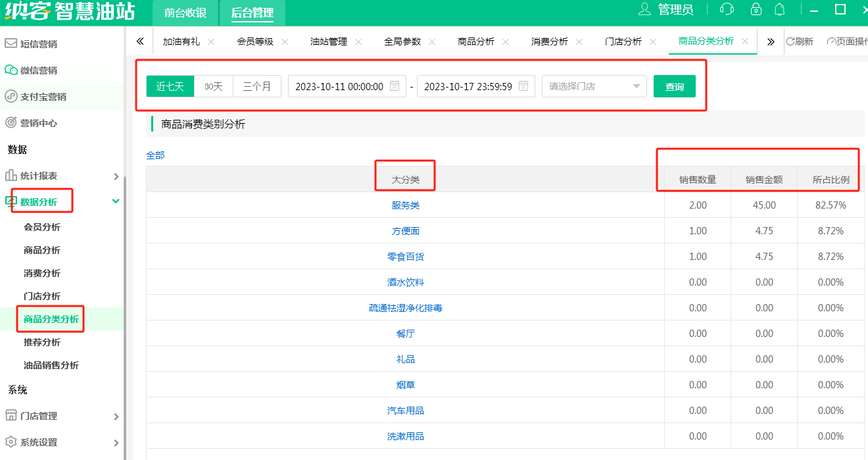Viewport: 868px width, 460px height.
Task: Switch to the 消费分析 page tab
Action: [549, 41]
